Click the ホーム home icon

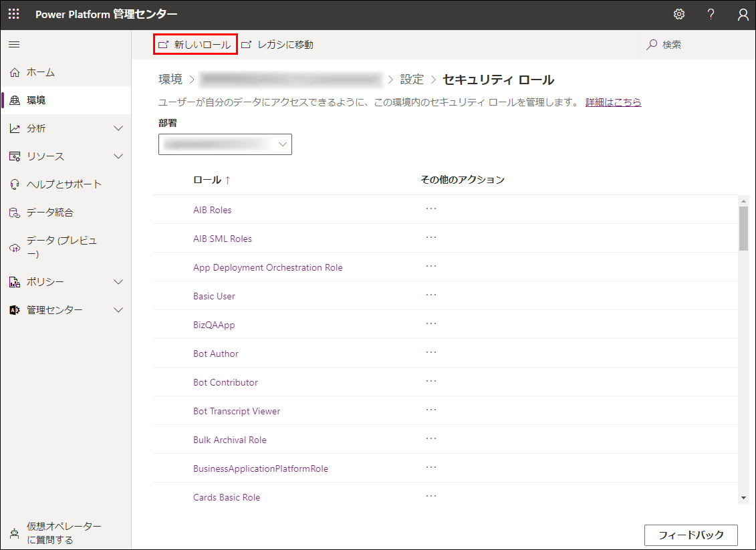15,72
